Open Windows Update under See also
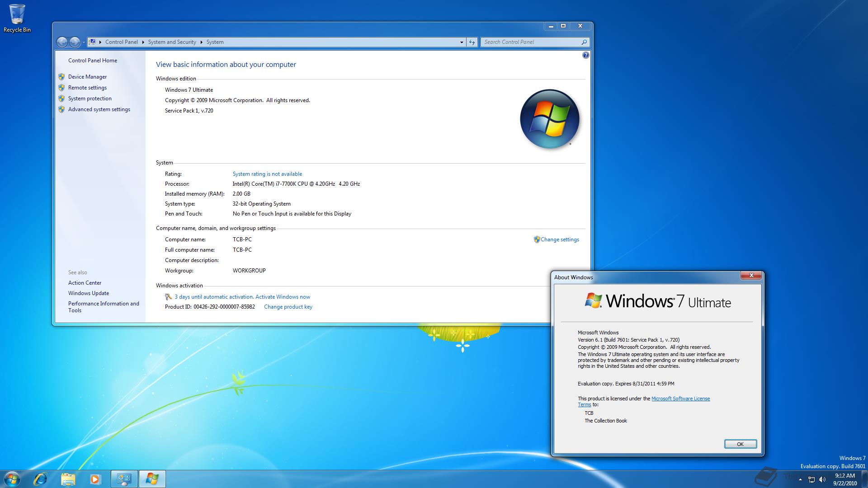This screenshot has width=868, height=488. [89, 293]
